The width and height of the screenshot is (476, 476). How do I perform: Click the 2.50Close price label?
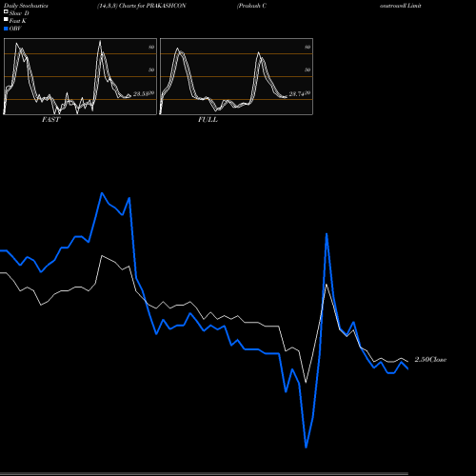pyautogui.click(x=430, y=360)
